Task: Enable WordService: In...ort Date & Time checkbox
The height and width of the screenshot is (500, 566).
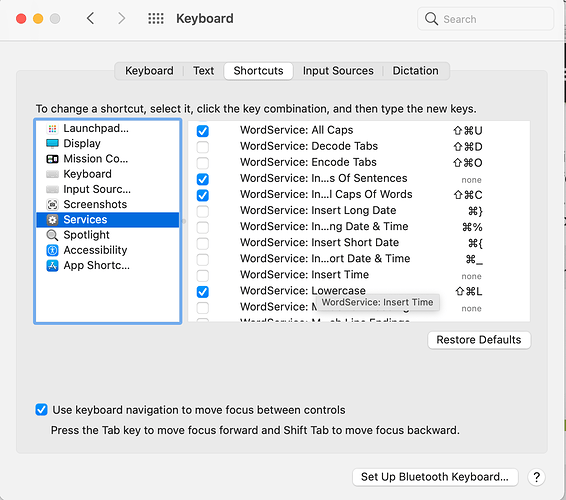Action: [203, 259]
